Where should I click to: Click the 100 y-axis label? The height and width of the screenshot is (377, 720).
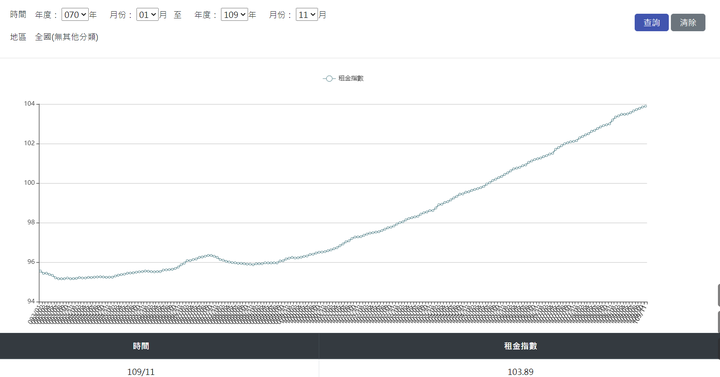[29, 183]
